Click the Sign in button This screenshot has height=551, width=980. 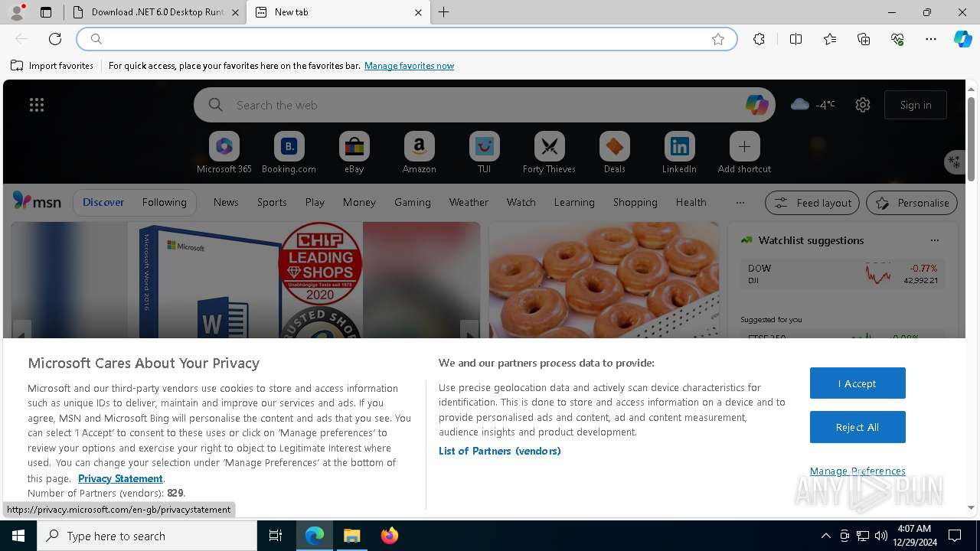[916, 105]
